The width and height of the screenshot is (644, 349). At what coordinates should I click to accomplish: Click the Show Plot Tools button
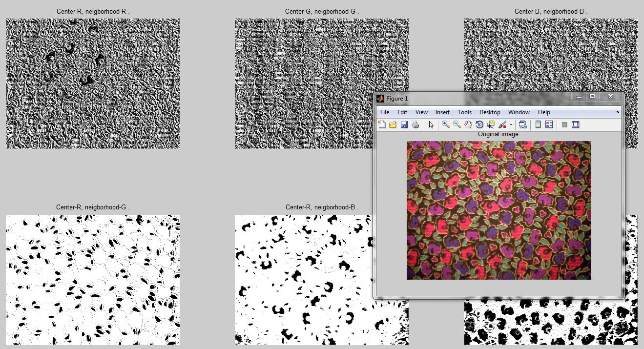(575, 125)
